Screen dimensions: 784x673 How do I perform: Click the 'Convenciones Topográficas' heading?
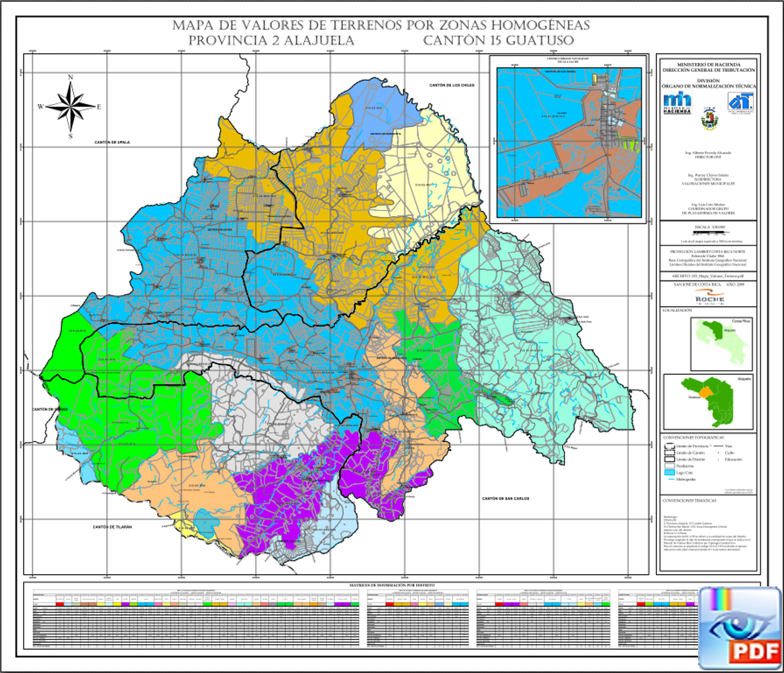(x=693, y=437)
